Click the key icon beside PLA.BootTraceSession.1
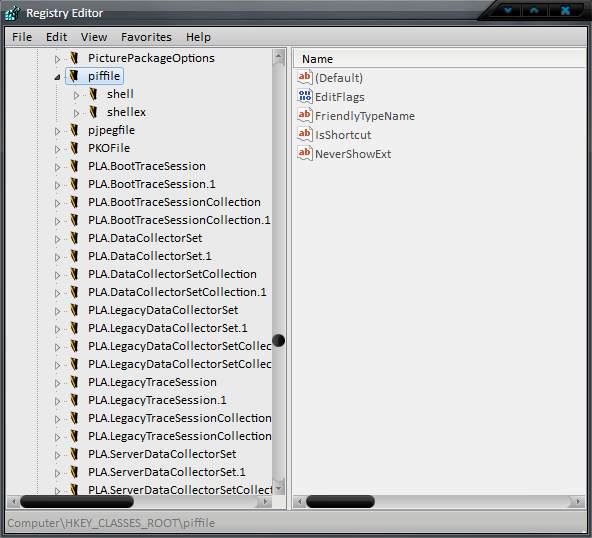Screen dimensions: 592x538 tap(74, 184)
